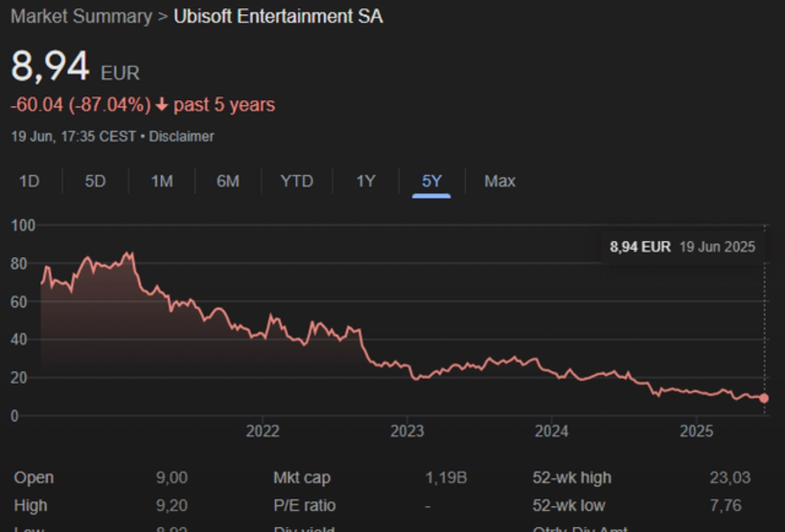Viewport: 785px width, 532px height.
Task: Click the 8,94 current price value
Action: tap(50, 66)
